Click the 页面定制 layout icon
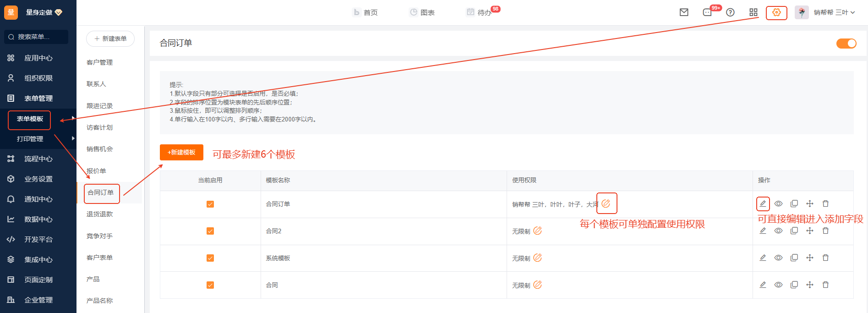Image resolution: width=868 pixels, height=313 pixels. [11, 280]
